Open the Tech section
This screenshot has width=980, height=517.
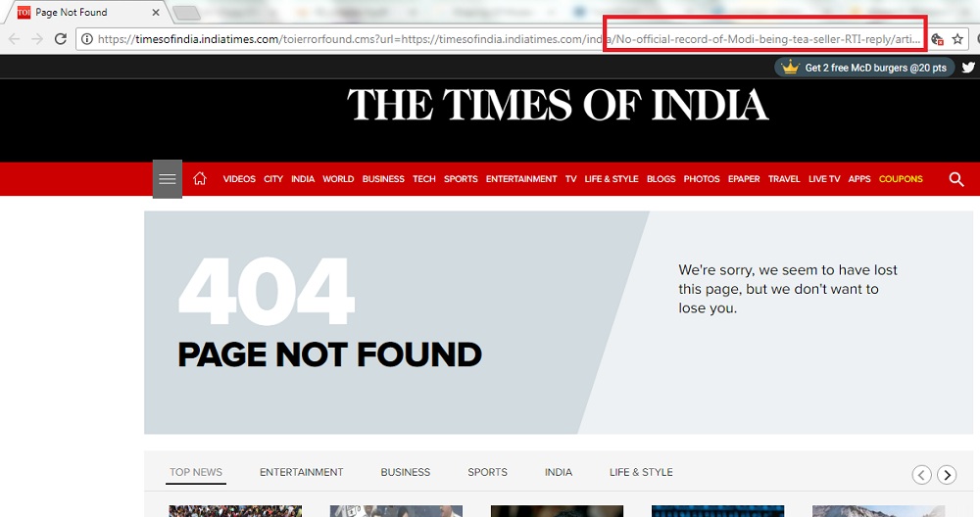(x=423, y=178)
